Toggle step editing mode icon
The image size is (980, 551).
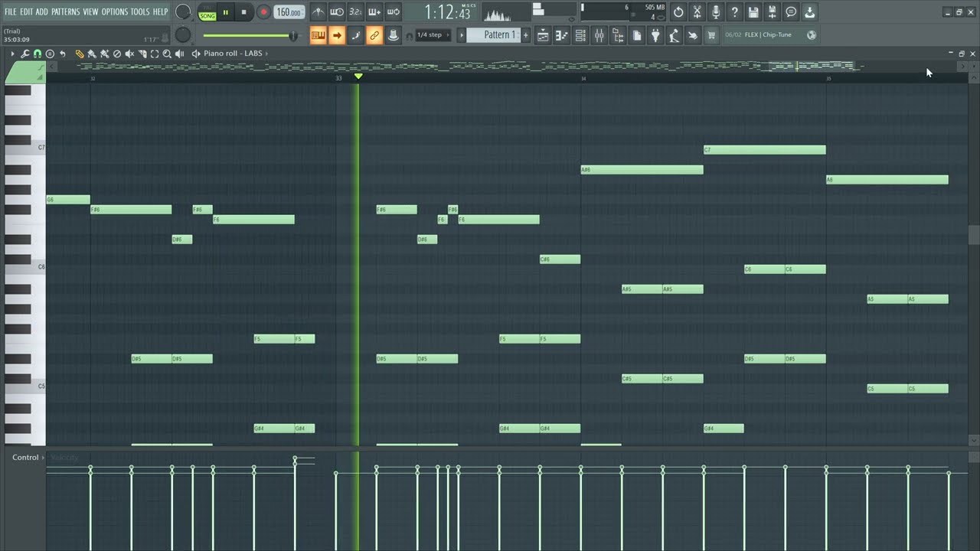coord(356,35)
